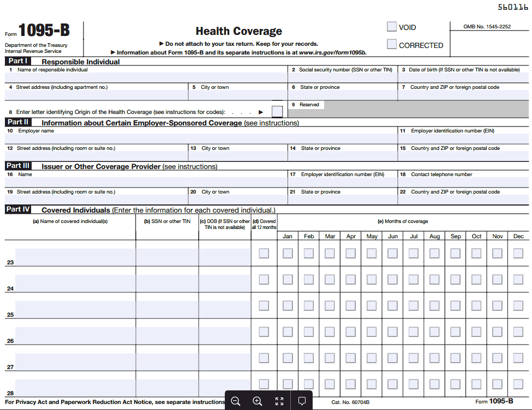
Task: Tick the CORRECTED checkbox
Action: (x=392, y=45)
